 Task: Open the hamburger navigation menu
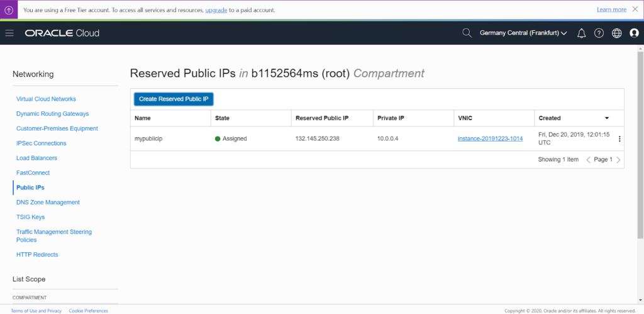(9, 33)
